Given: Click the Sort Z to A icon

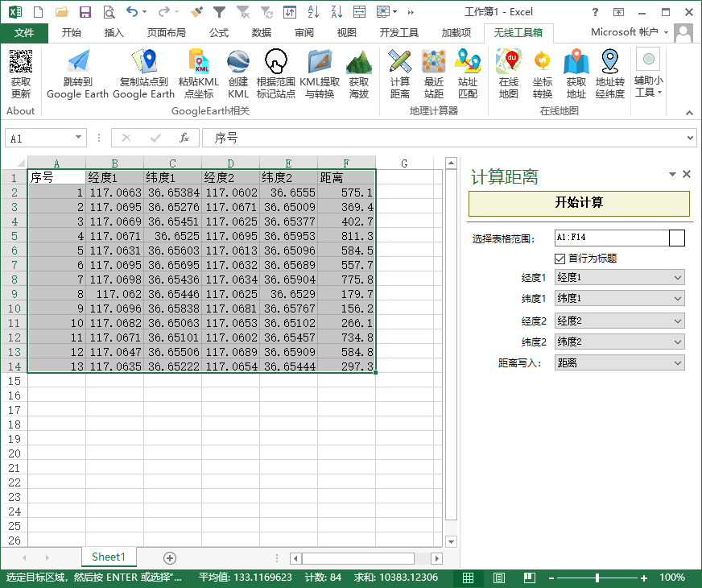Looking at the screenshot, I should tap(337, 12).
